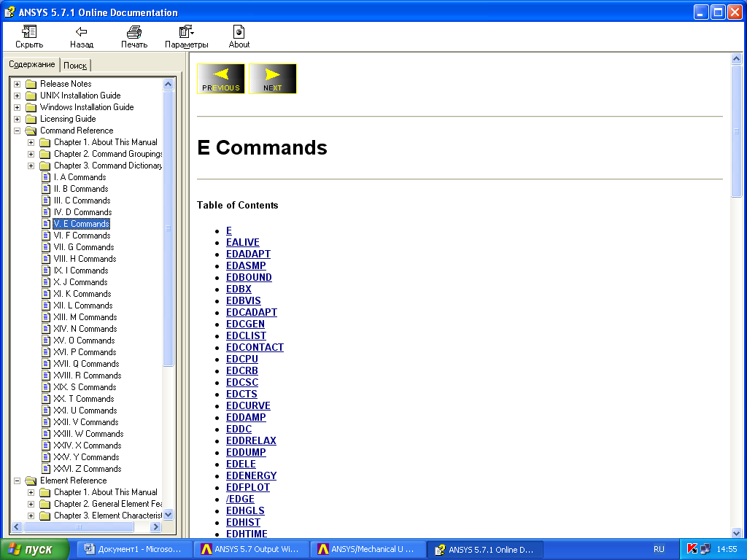This screenshot has width=747, height=560.
Task: Click the contents tree scroll-up arrow
Action: click(x=169, y=85)
